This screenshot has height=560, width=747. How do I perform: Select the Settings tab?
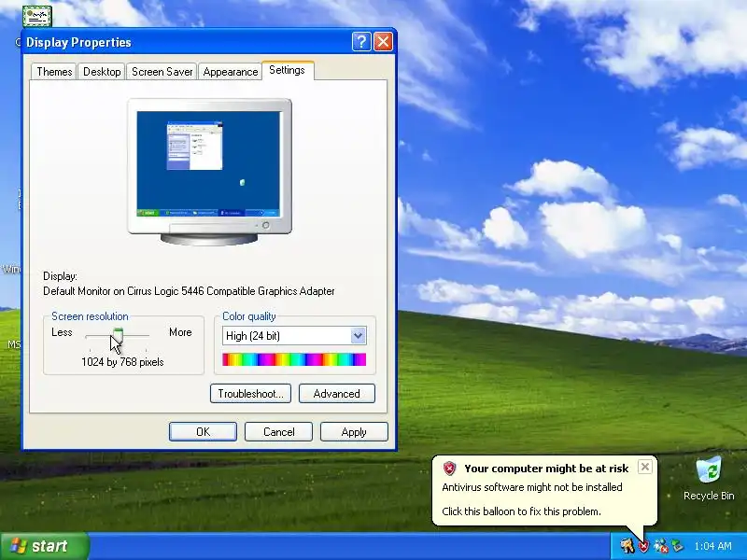click(287, 70)
